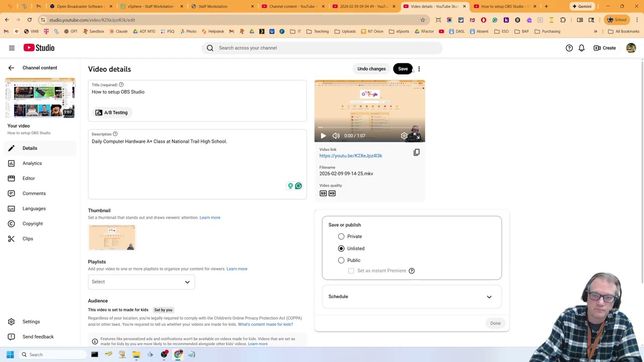Click Send feedback in the sidebar
This screenshot has height=362, width=644.
tap(40, 337)
